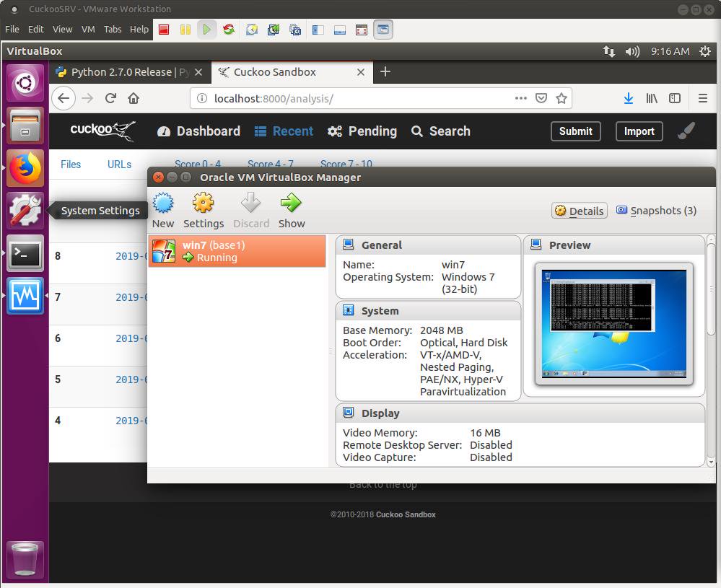Switch to the Snapshots (3) view
The width and height of the screenshot is (721, 588).
tap(655, 211)
